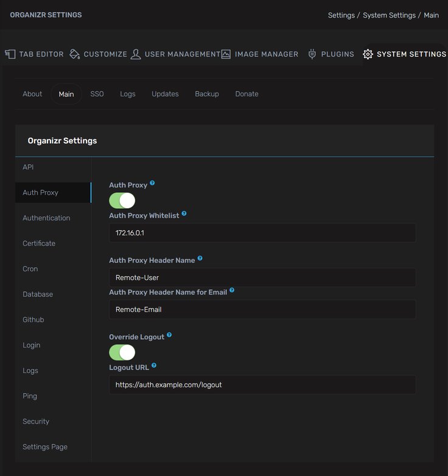Click help icon next to Logout URL
448x476 pixels.
(154, 366)
